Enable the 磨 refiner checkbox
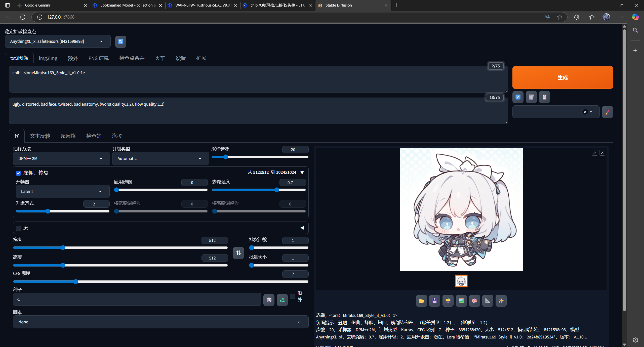Image resolution: width=644 pixels, height=347 pixels. click(18, 228)
